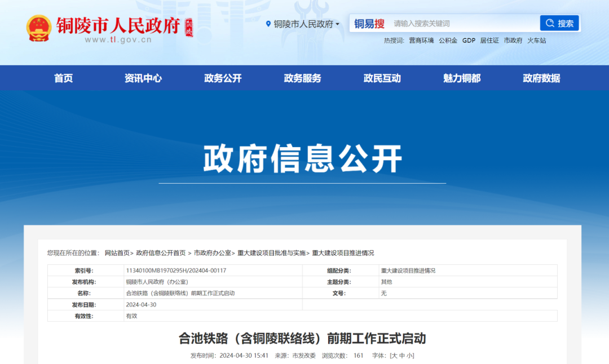Click table value 有效
This screenshot has width=609, height=364.
pyautogui.click(x=131, y=316)
